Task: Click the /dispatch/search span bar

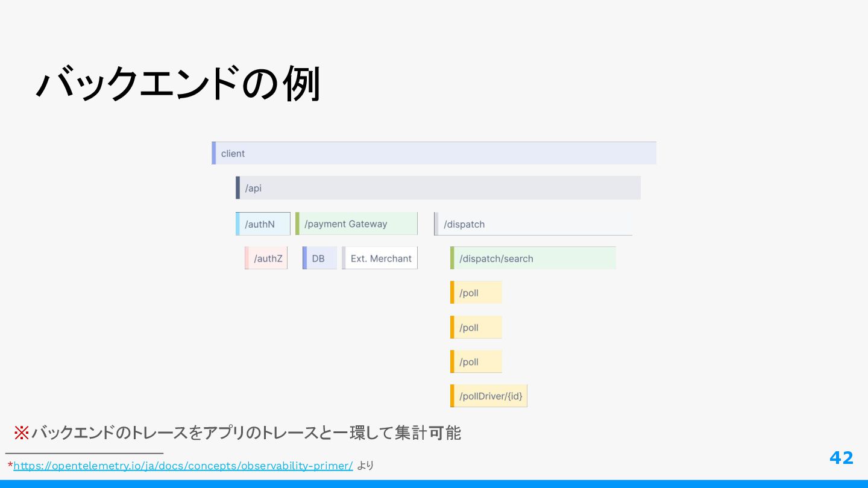Action: [533, 258]
